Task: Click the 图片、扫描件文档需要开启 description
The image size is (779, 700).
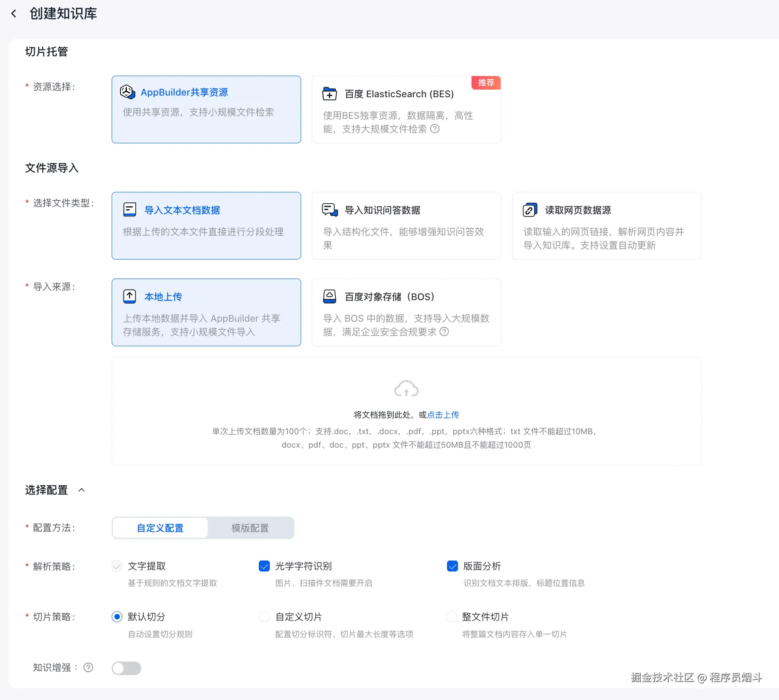Action: point(324,583)
